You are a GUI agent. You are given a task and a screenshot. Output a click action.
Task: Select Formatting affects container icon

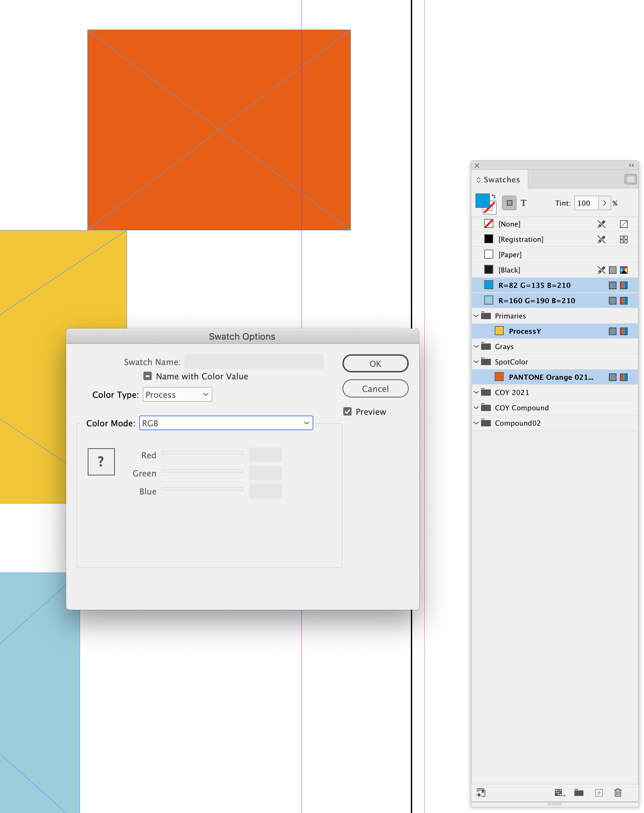(509, 203)
